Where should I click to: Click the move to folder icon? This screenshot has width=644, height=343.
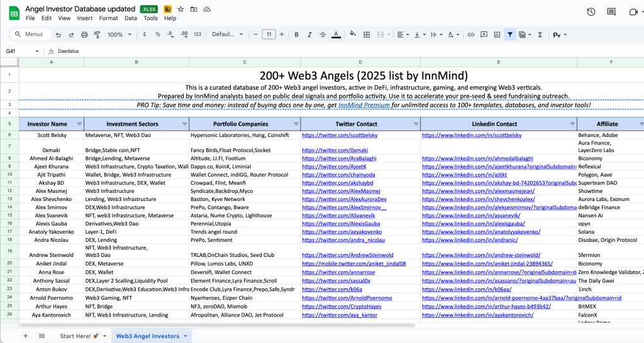(194, 9)
